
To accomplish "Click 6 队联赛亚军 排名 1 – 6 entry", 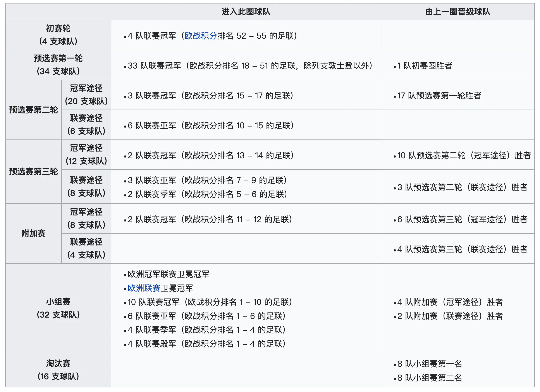I will click(x=206, y=316).
